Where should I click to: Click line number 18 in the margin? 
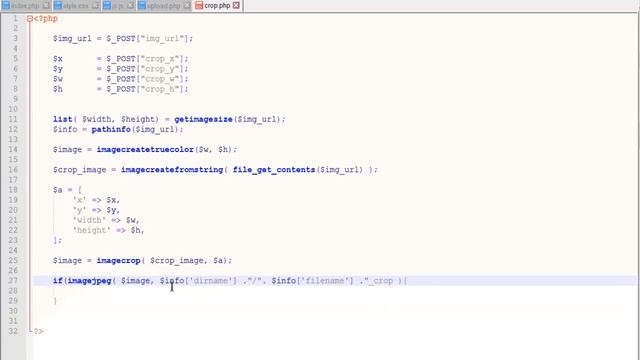coord(13,190)
